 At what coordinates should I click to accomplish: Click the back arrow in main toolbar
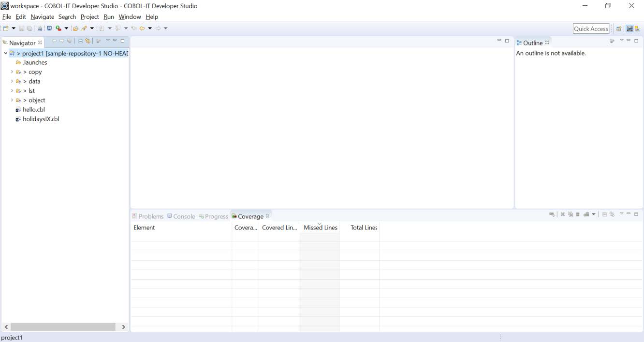pyautogui.click(x=142, y=28)
